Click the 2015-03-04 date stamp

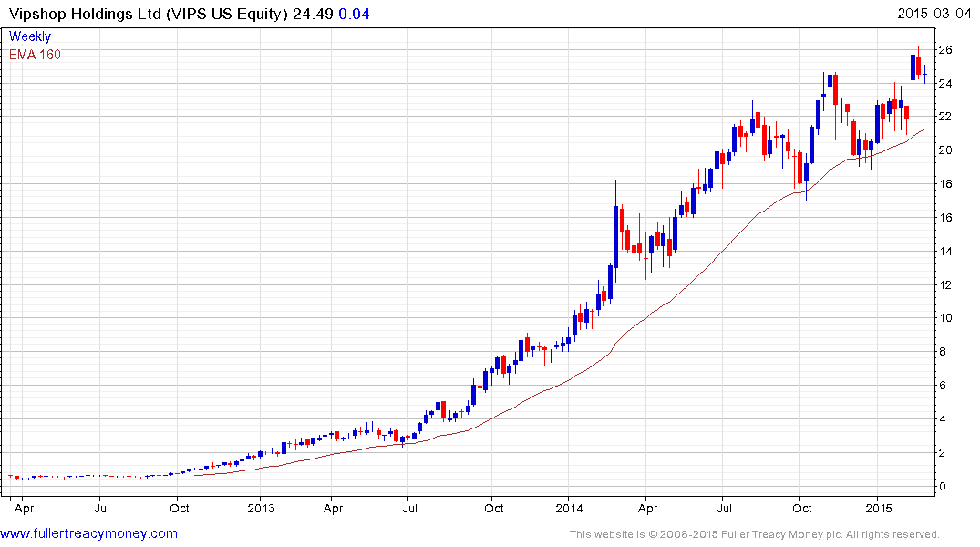(934, 13)
